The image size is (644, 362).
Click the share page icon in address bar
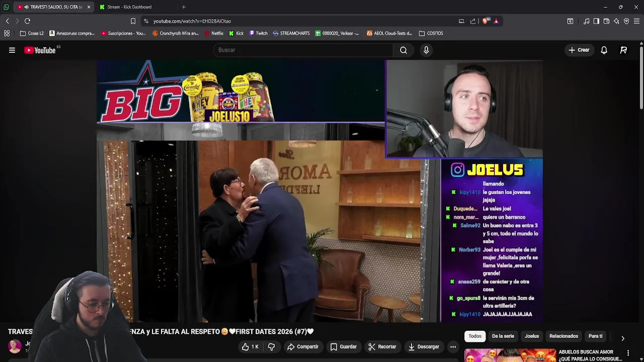point(473,21)
